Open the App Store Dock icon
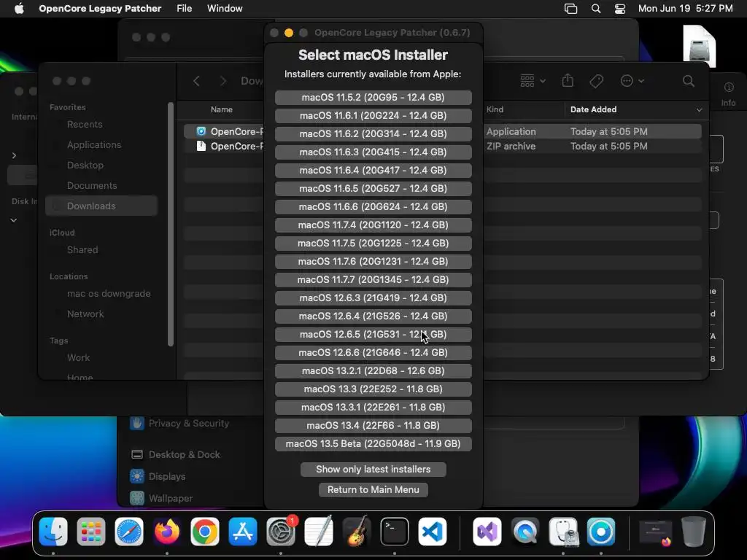This screenshot has height=560, width=747. coord(243,532)
